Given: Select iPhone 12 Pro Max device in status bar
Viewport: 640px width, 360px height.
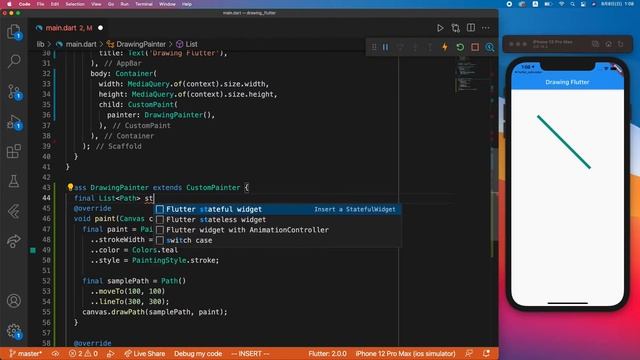Looking at the screenshot, I should pyautogui.click(x=405, y=353).
